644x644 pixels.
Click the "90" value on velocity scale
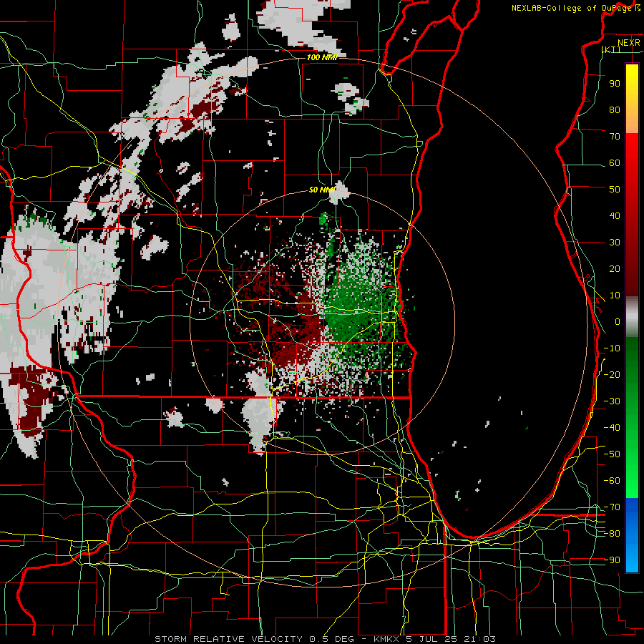point(615,84)
